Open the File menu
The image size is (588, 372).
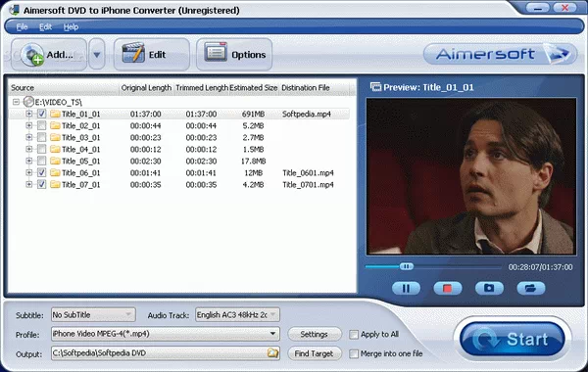[x=22, y=27]
